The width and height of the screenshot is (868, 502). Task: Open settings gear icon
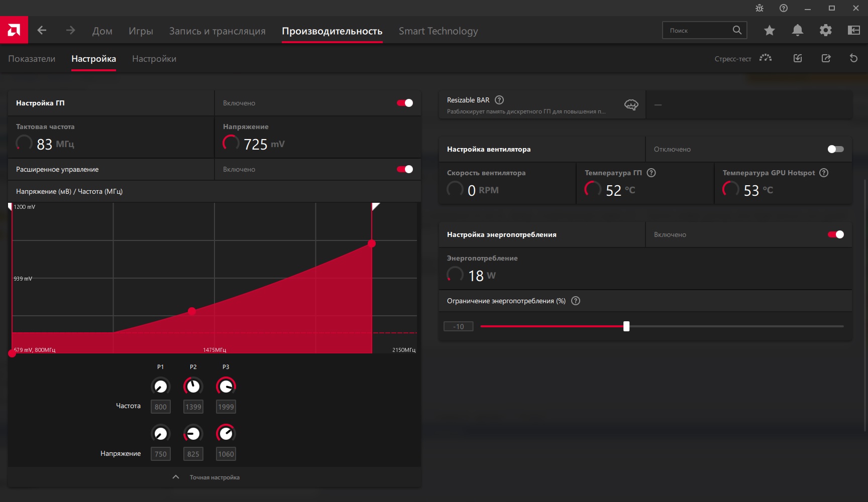click(825, 30)
